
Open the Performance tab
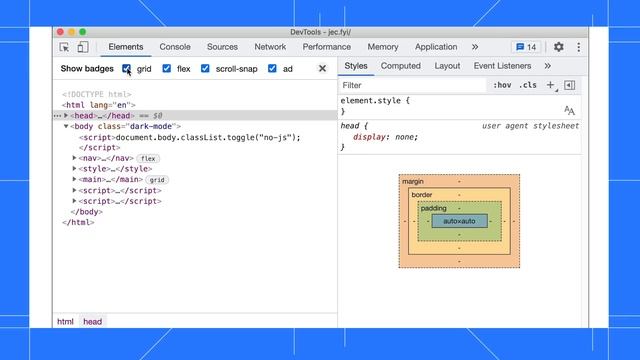[327, 47]
